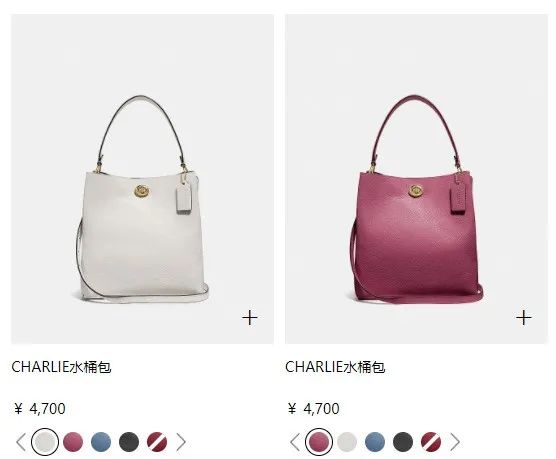Show previous colors for the white Charlie bag
556x459 pixels.
(x=21, y=442)
